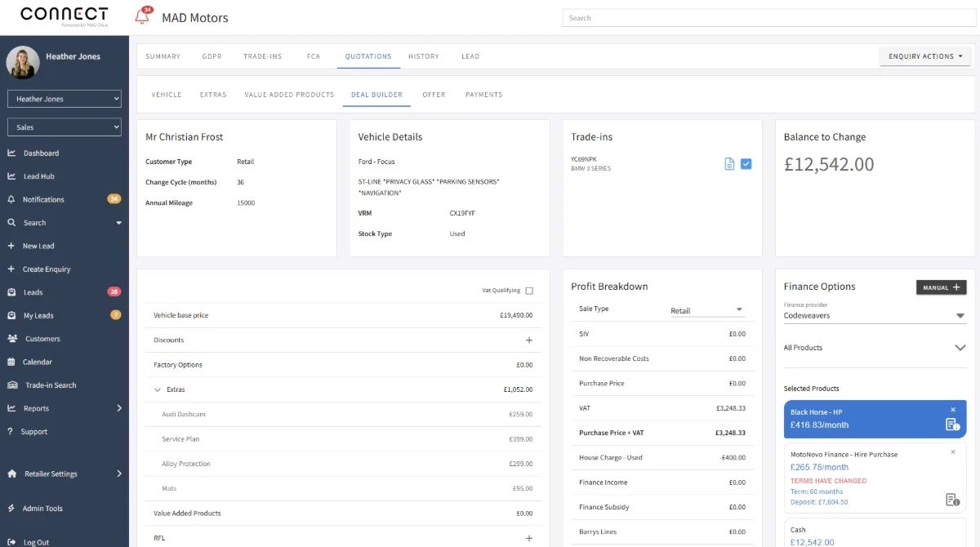Select the Black Horse HP finance card
This screenshot has width=980, height=547.
coord(875,419)
